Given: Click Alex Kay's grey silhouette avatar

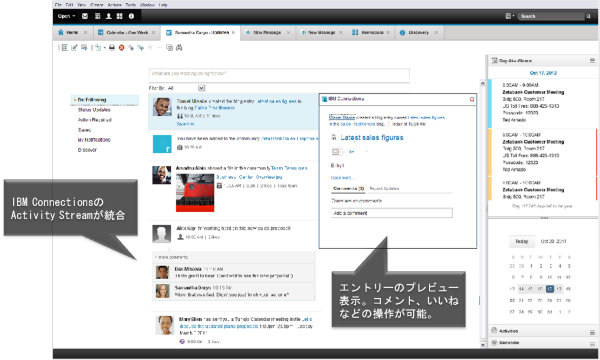Looking at the screenshot, I should pos(162,234).
